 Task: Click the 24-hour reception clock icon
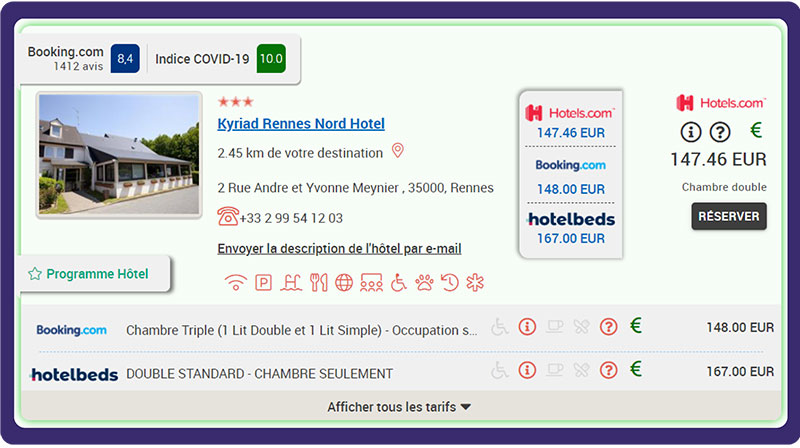click(449, 282)
